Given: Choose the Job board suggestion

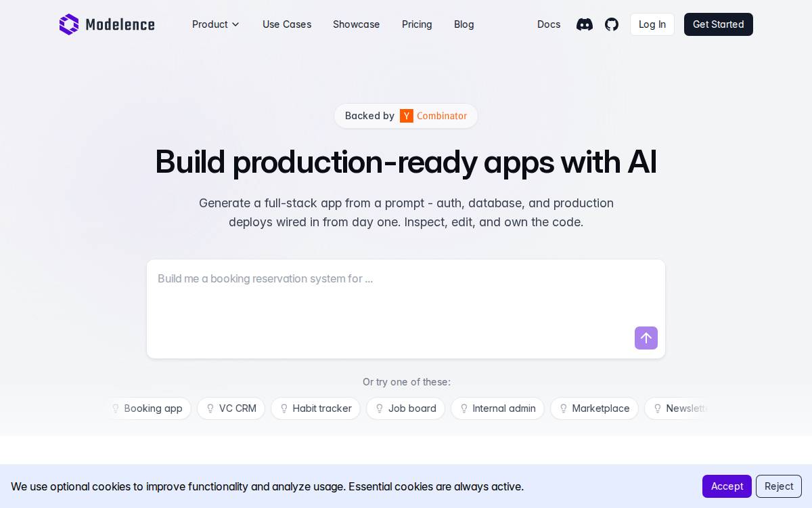Looking at the screenshot, I should (x=405, y=408).
